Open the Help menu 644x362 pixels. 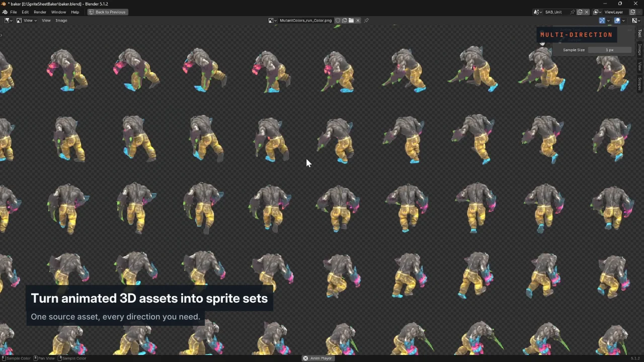(x=75, y=12)
